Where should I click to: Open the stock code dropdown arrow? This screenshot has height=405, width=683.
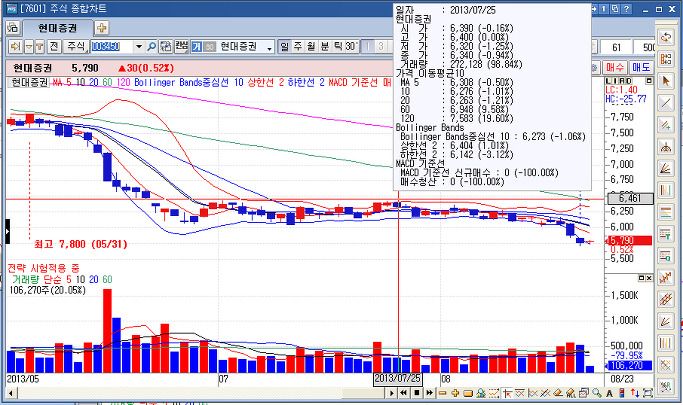139,46
